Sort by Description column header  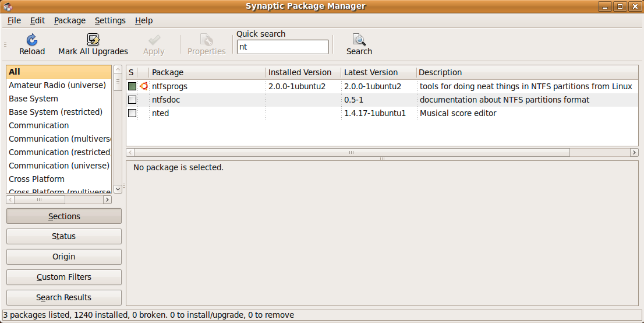[528, 72]
